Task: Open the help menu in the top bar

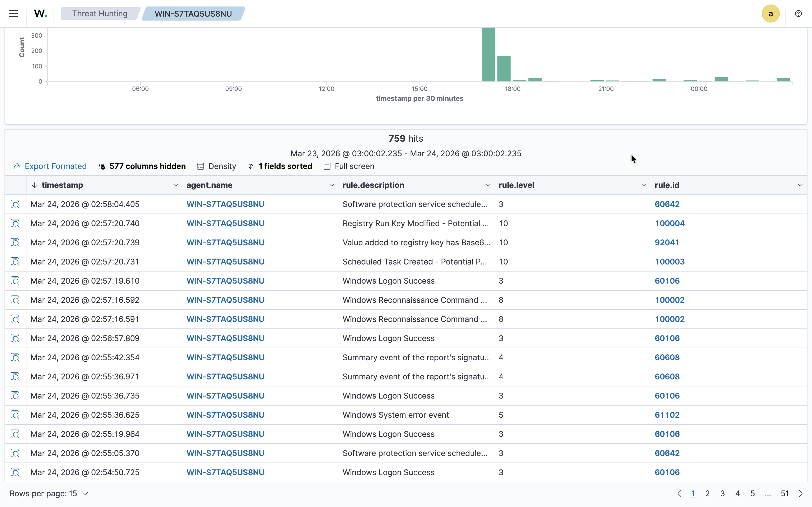Action: (798, 14)
